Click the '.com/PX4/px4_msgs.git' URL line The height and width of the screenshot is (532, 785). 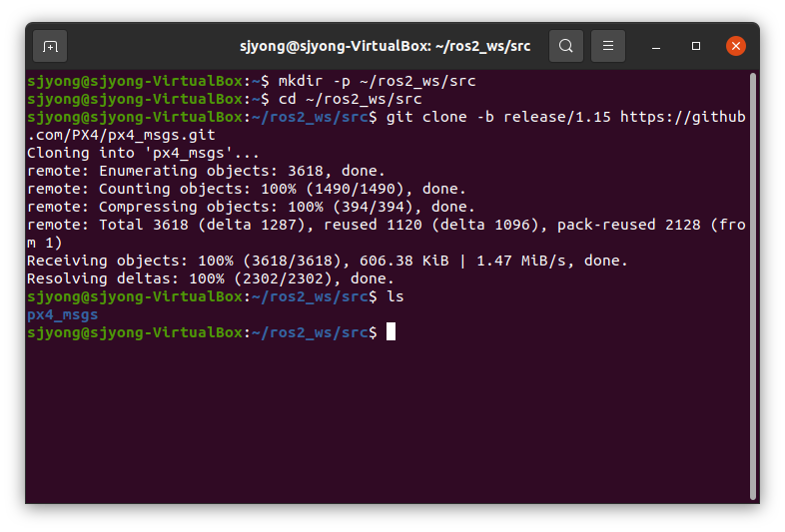pyautogui.click(x=121, y=135)
